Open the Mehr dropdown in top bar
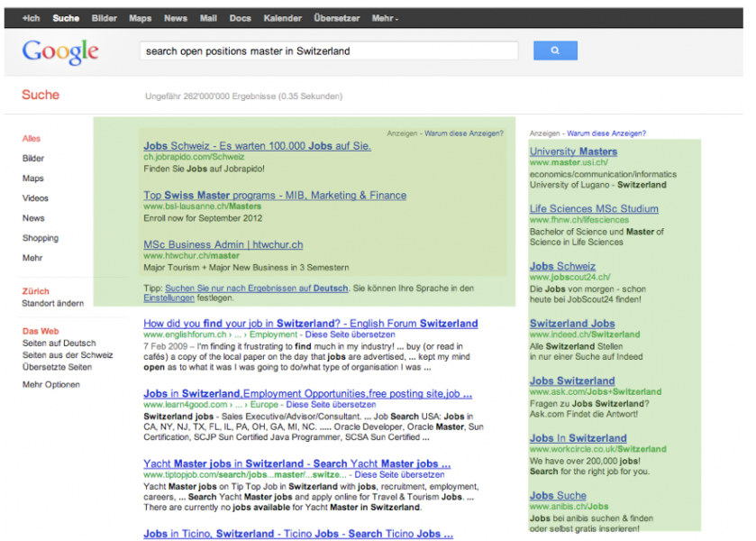The width and height of the screenshot is (756, 541). pos(385,18)
